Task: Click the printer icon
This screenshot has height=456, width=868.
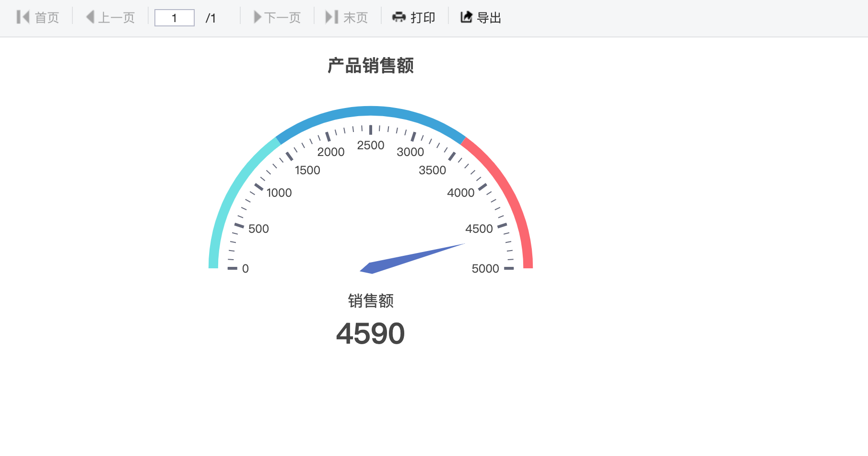Action: [399, 17]
